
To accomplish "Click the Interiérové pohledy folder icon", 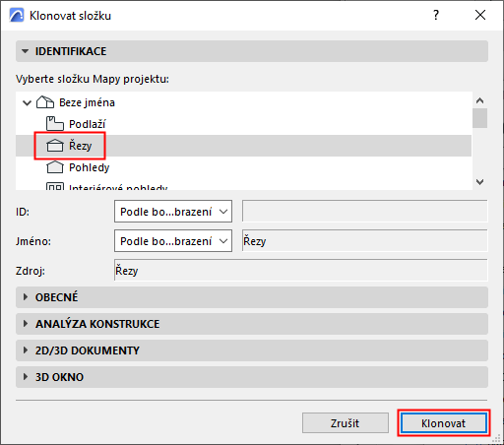I will (55, 187).
